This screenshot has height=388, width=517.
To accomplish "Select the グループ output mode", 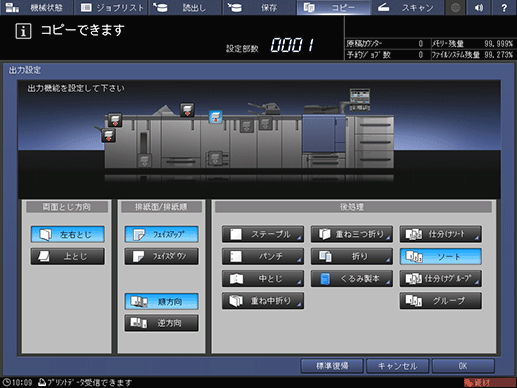I will click(441, 301).
